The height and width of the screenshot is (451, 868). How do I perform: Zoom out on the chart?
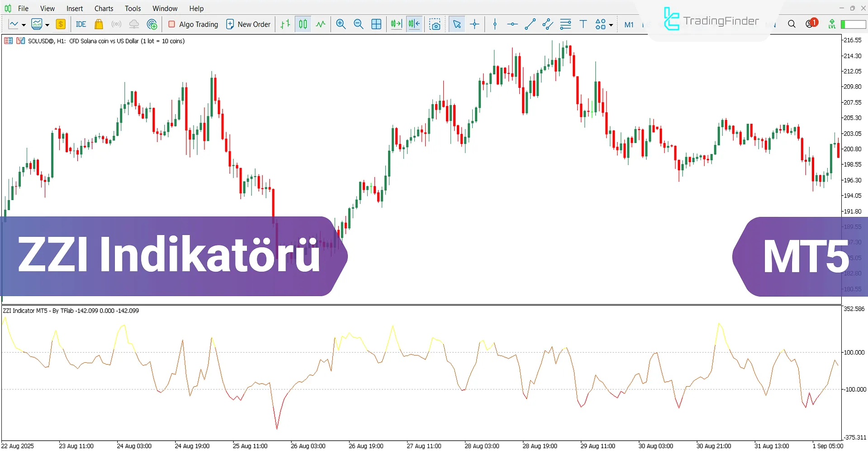pyautogui.click(x=359, y=24)
